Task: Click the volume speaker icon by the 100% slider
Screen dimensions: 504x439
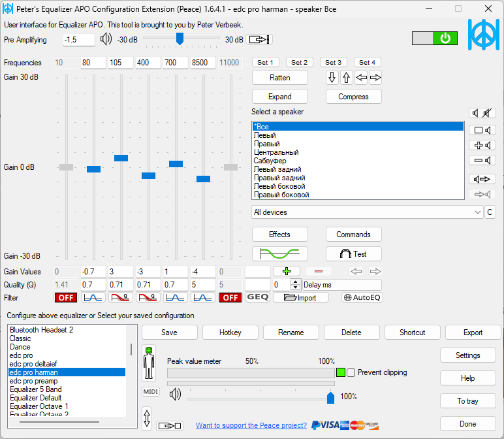Action: (x=175, y=394)
